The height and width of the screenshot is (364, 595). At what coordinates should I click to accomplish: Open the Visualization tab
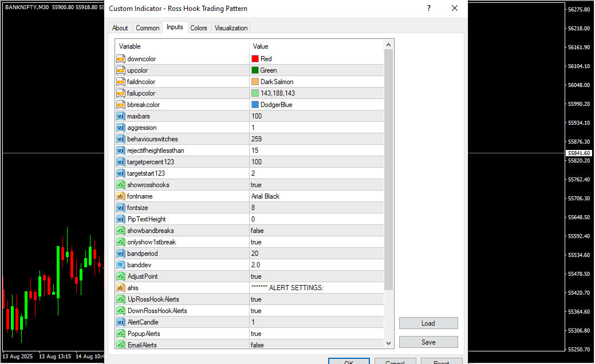point(231,28)
